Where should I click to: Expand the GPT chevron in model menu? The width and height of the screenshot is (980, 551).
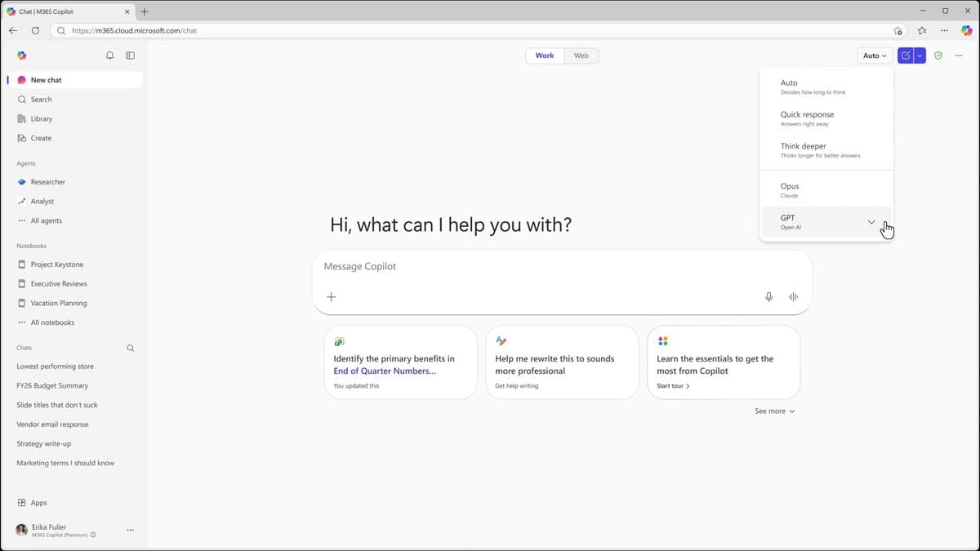click(871, 222)
